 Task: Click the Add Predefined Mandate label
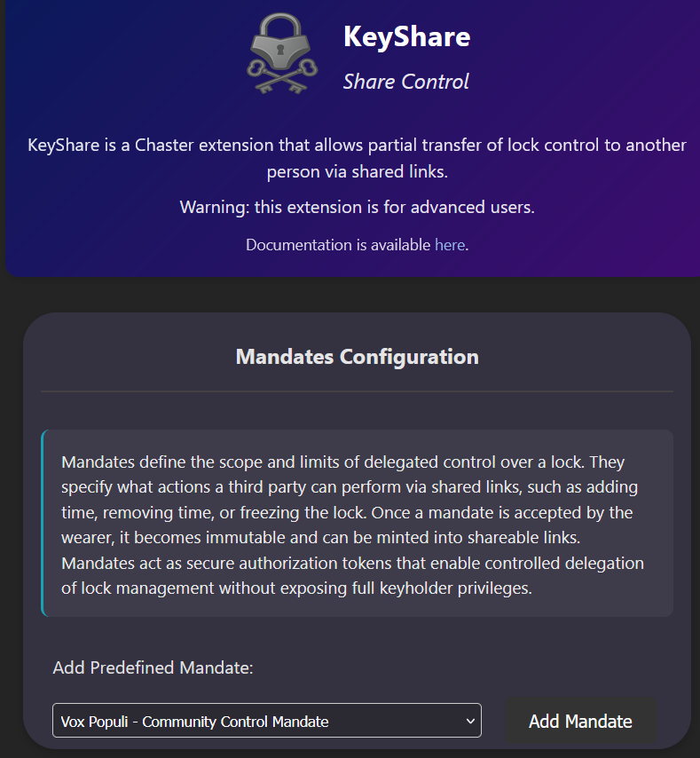[x=153, y=667]
